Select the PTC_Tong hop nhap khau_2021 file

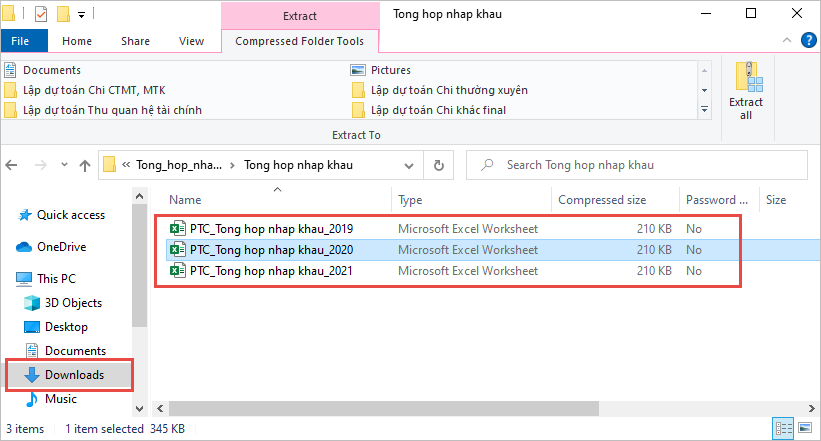[270, 271]
